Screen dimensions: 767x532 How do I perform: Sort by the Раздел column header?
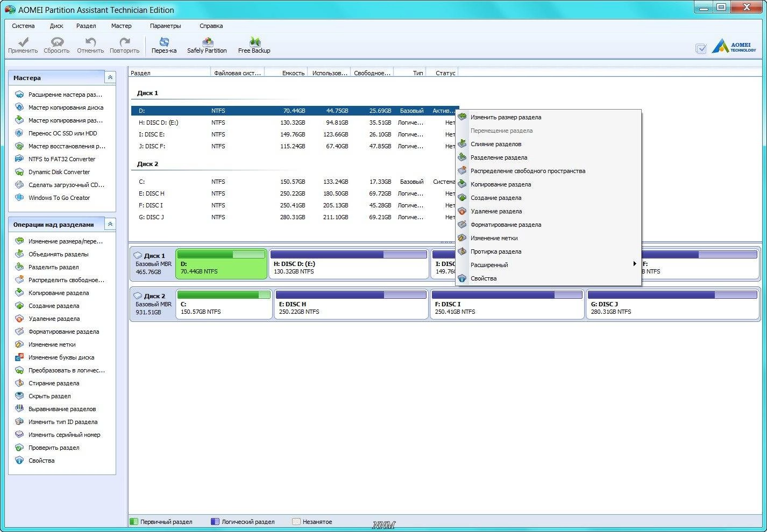[169, 73]
